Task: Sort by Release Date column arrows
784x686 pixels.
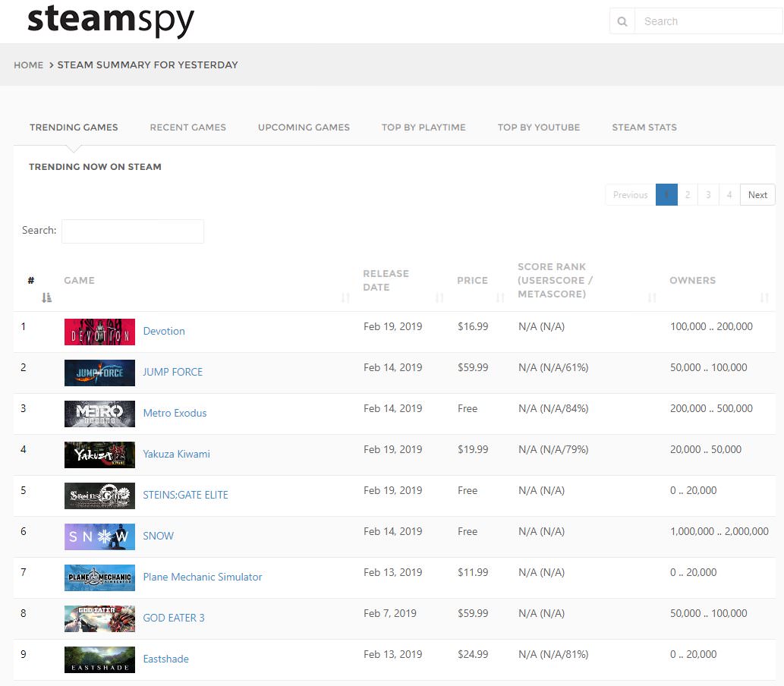Action: pyautogui.click(x=440, y=297)
